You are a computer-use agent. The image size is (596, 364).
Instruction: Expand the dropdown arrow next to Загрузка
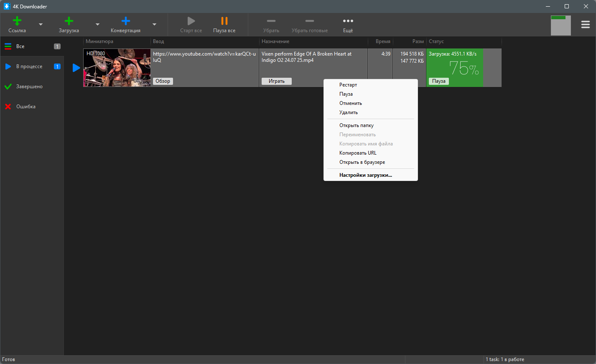[97, 25]
